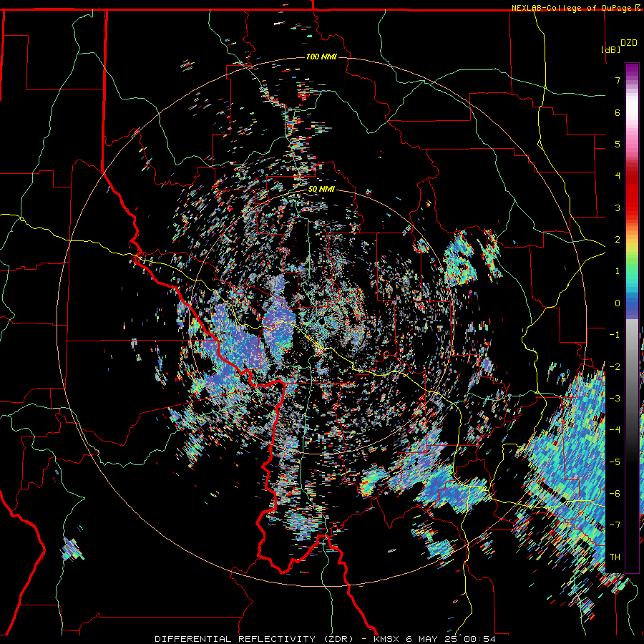Click the ZDR color scale bar
Viewport: 644px width, 644px height.
click(632, 318)
